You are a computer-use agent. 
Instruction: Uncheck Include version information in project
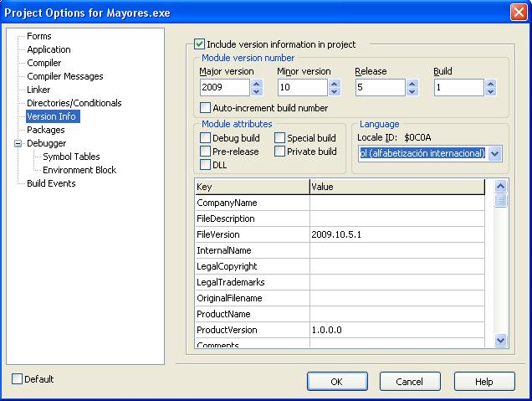pyautogui.click(x=199, y=44)
